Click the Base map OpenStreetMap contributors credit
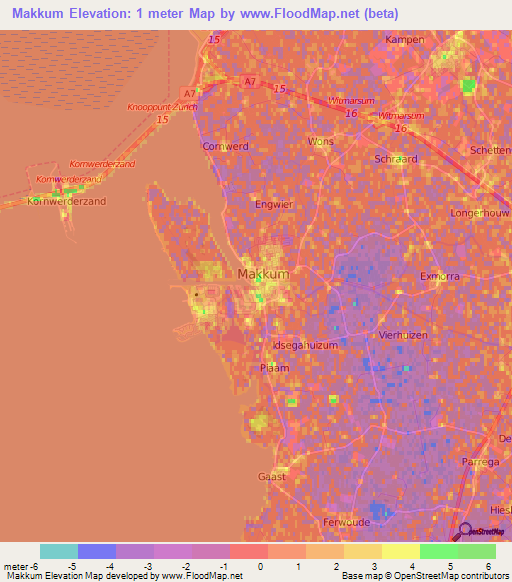The image size is (512, 582). [425, 576]
